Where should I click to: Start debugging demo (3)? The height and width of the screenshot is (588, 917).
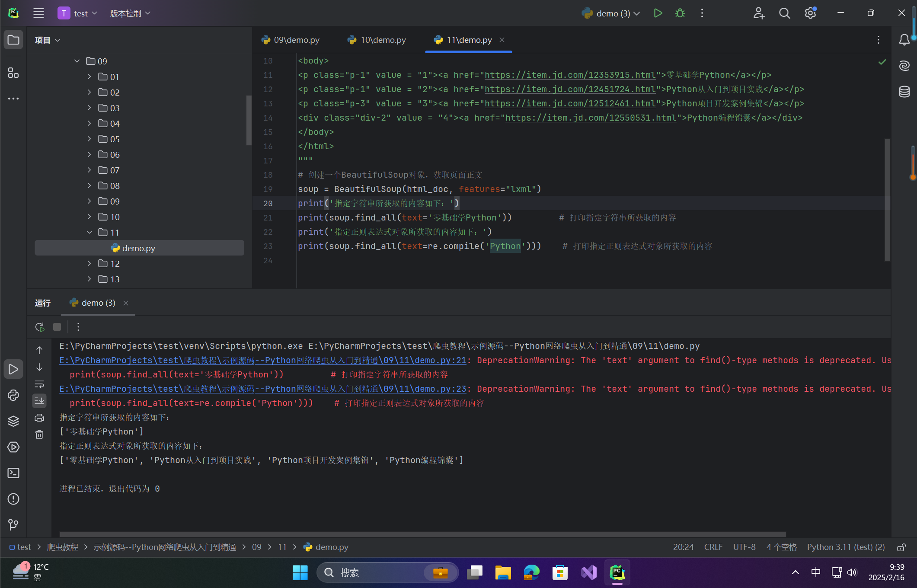point(680,13)
